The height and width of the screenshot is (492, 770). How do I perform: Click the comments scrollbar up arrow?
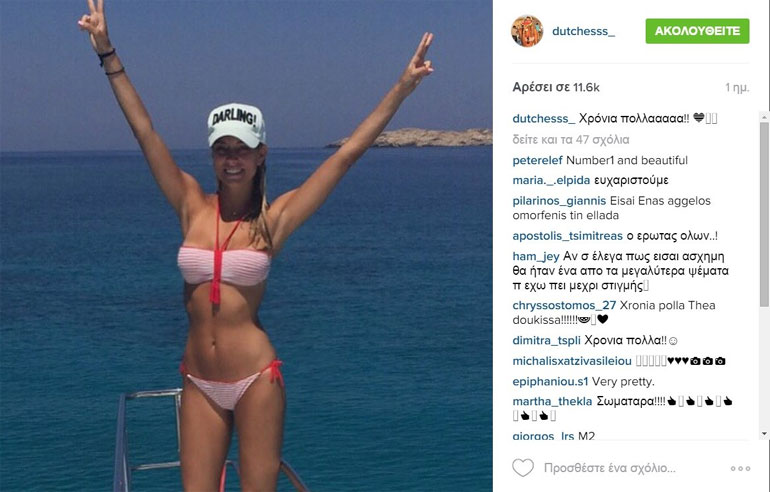764,117
